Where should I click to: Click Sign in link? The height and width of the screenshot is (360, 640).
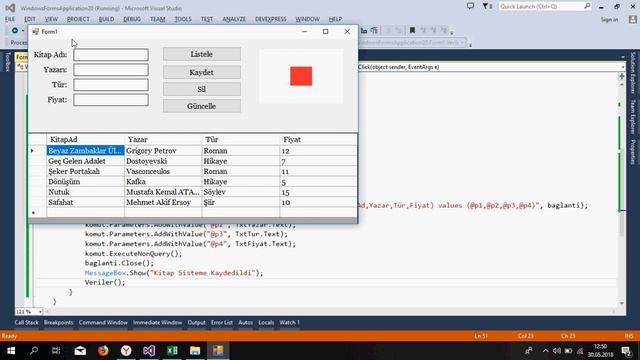(609, 19)
